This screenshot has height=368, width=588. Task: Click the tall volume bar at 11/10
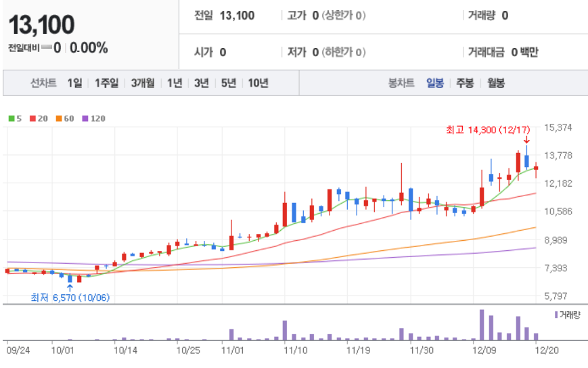point(285,331)
